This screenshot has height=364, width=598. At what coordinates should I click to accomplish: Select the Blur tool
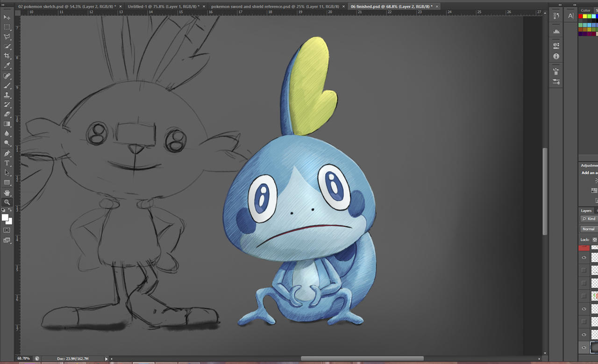[x=7, y=134]
